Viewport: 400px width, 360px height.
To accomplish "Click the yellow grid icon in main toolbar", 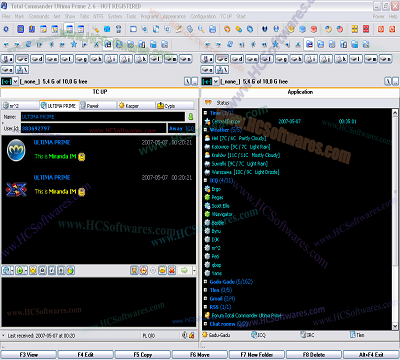I will pyautogui.click(x=355, y=29).
